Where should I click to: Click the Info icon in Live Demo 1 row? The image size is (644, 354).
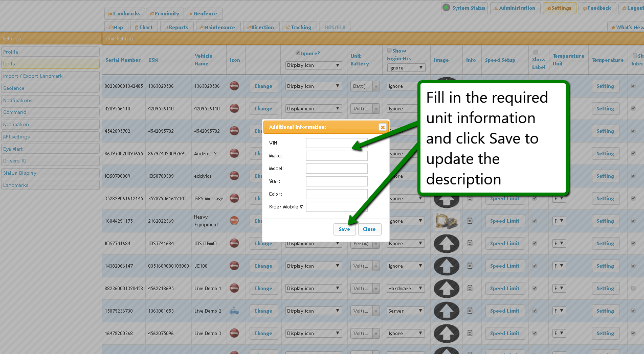[470, 289]
